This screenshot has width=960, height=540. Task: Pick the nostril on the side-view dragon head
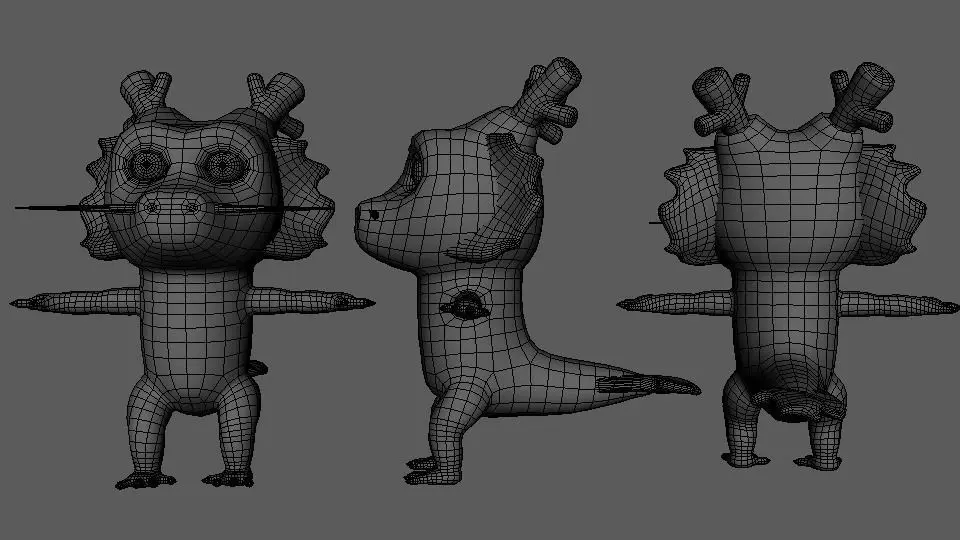coord(374,215)
